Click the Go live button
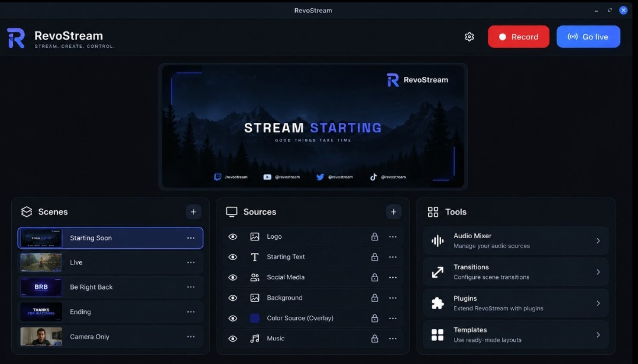638x364 pixels. [588, 37]
